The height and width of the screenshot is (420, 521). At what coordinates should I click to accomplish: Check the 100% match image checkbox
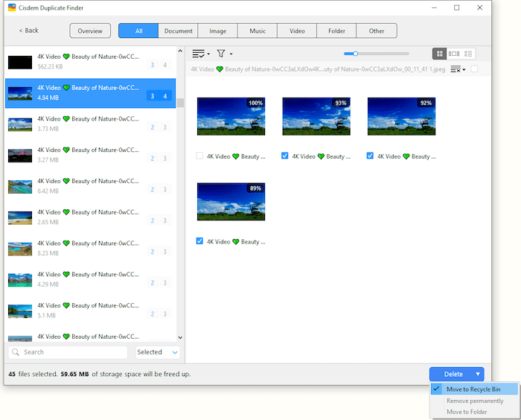(199, 156)
